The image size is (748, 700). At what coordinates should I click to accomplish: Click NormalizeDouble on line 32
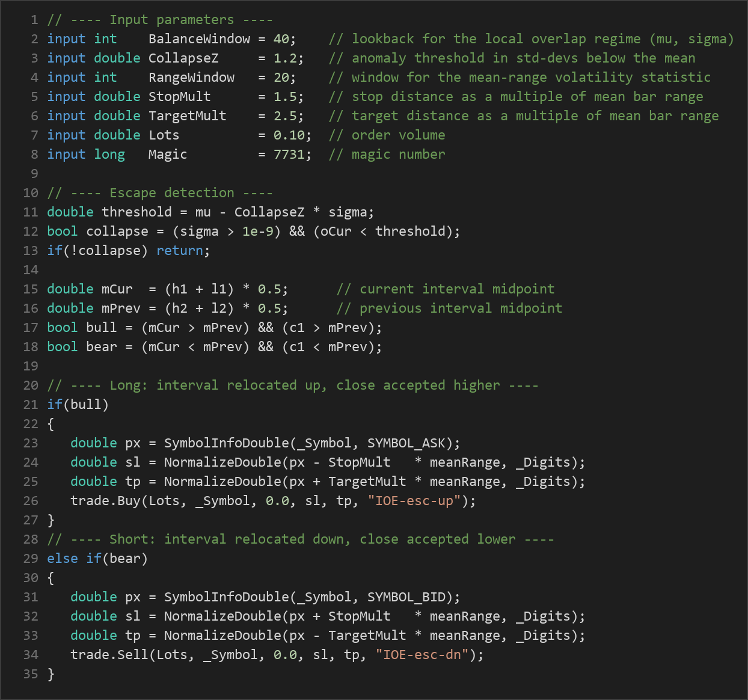click(222, 616)
